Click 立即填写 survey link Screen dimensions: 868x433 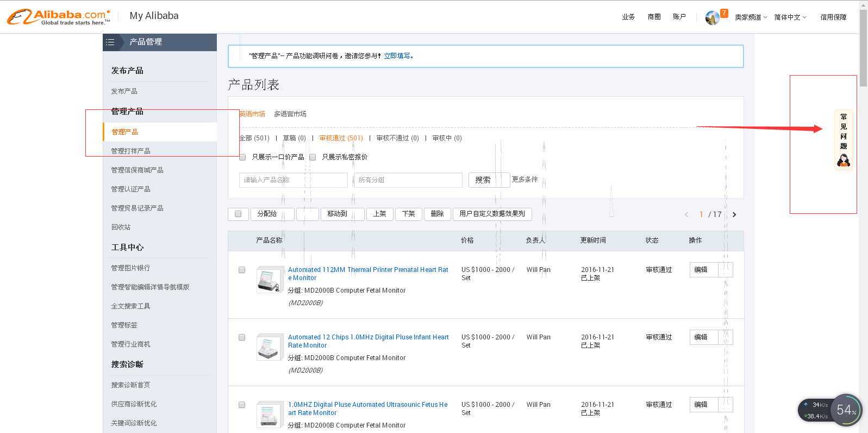398,56
